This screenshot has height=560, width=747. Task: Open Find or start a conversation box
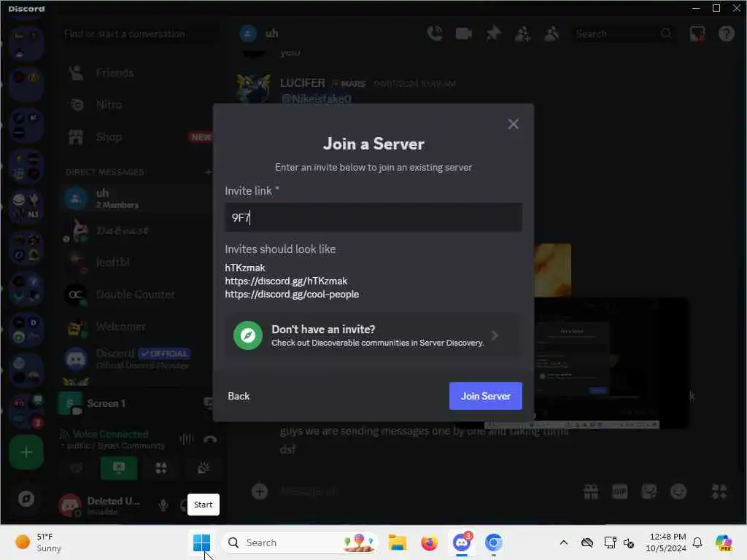pos(139,34)
